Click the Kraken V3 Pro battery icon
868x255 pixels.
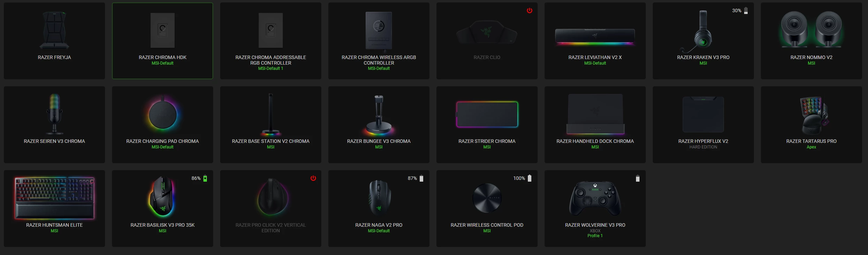pos(746,10)
